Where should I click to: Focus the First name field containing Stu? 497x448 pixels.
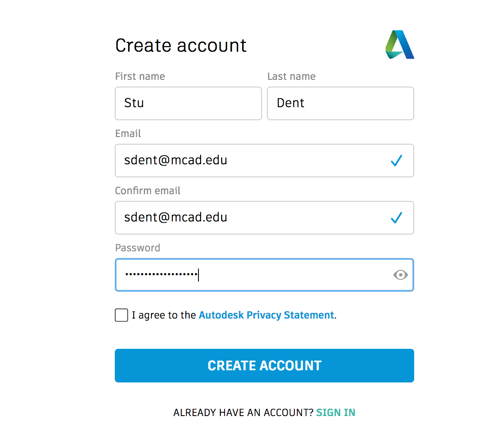pos(188,103)
